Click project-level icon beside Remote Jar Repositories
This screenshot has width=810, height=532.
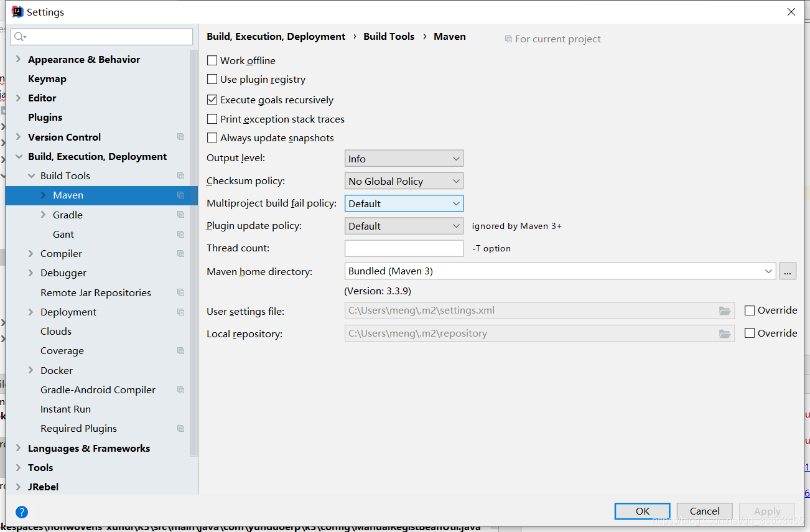[180, 292]
